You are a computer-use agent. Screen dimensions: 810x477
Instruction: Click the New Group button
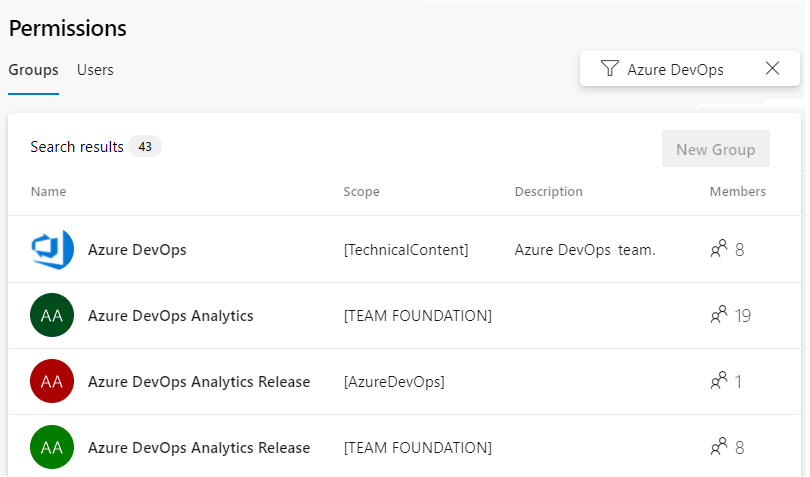point(715,149)
